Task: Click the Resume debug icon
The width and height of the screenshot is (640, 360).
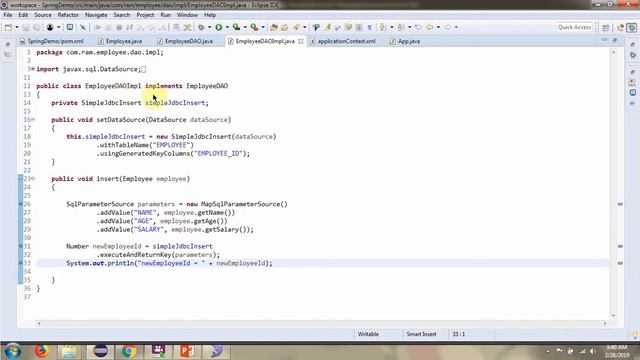Action: [x=98, y=27]
